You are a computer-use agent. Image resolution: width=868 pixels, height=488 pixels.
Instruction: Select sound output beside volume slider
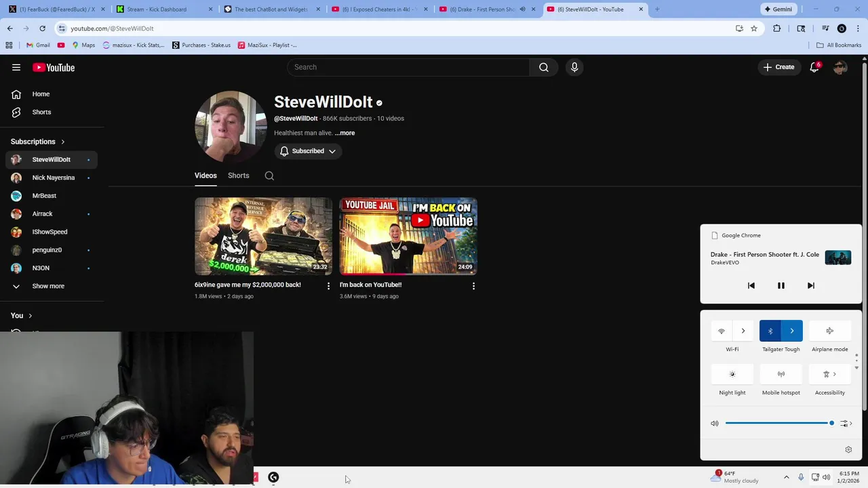pyautogui.click(x=846, y=423)
